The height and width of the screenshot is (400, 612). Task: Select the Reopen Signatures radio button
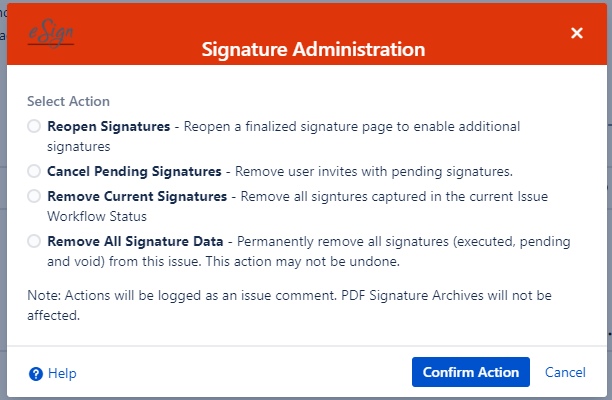click(35, 127)
